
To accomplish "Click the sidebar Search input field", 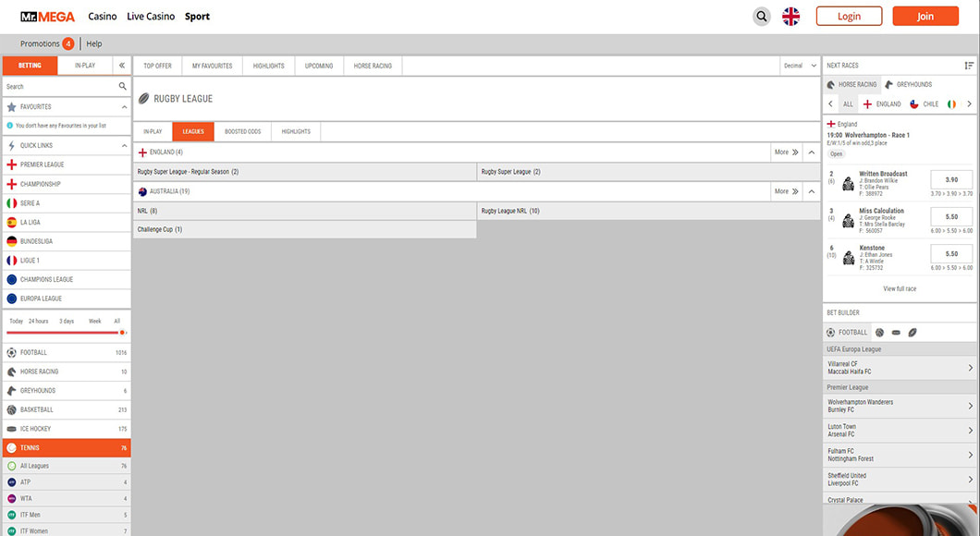I will tap(60, 86).
